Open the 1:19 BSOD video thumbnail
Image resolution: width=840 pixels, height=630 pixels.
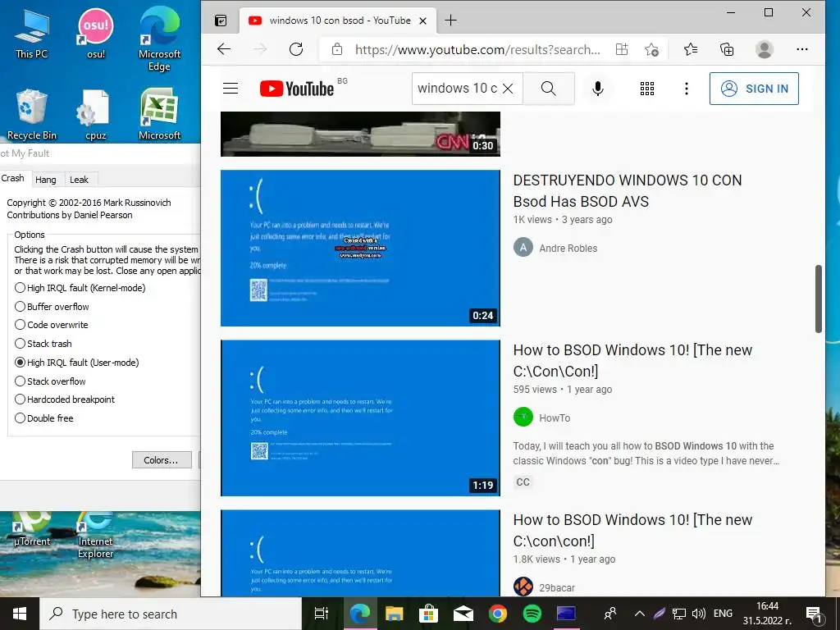click(361, 418)
